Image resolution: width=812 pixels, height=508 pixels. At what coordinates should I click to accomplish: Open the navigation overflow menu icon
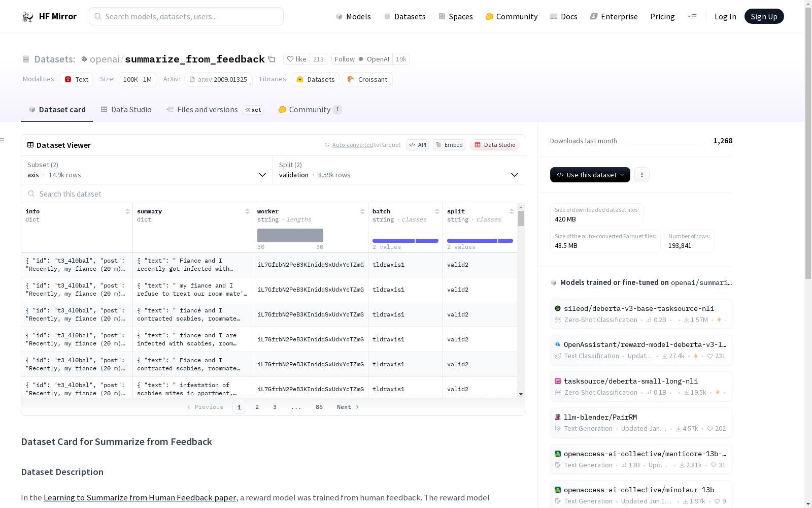click(x=692, y=17)
